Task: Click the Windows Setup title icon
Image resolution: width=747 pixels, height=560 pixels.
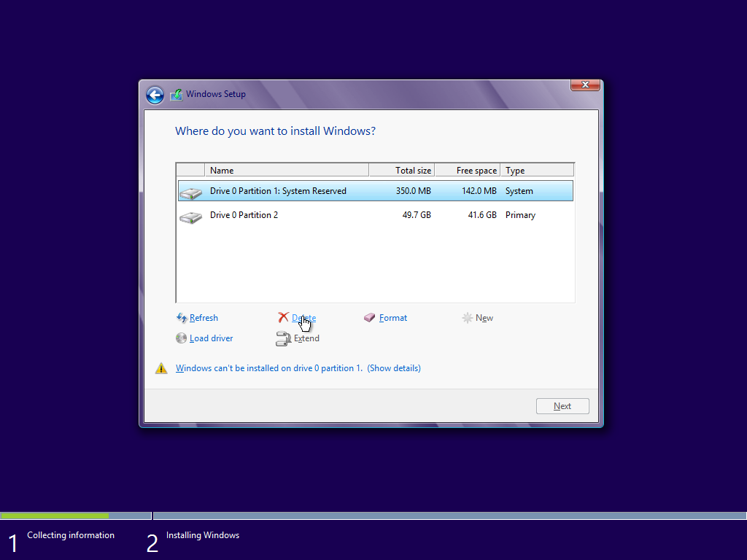Action: pos(177,94)
